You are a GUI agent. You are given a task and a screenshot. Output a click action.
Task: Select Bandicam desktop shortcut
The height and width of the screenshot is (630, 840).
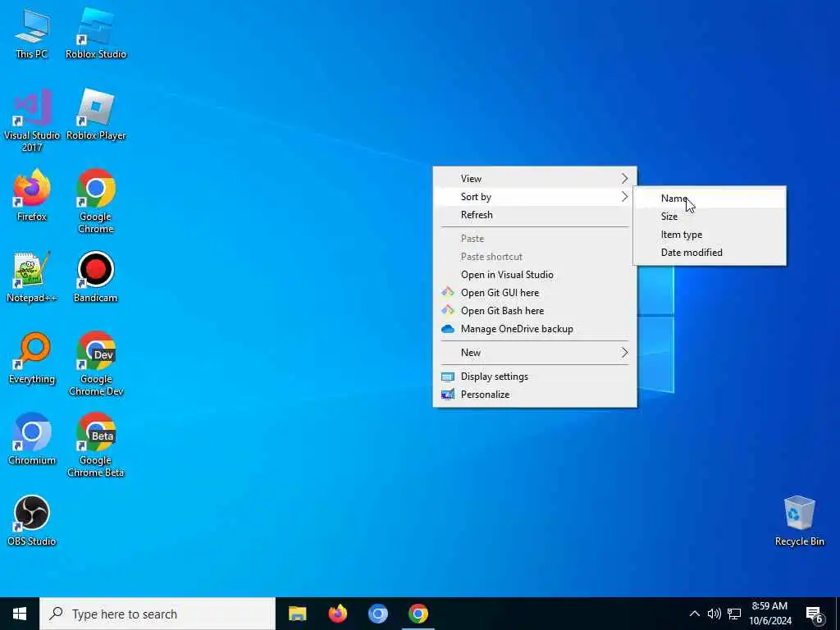coord(96,277)
